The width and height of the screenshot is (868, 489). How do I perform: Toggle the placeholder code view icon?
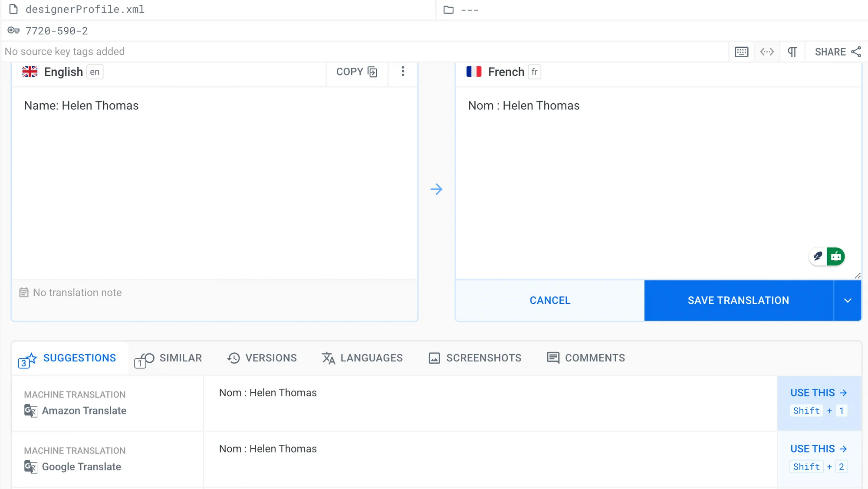pyautogui.click(x=767, y=52)
